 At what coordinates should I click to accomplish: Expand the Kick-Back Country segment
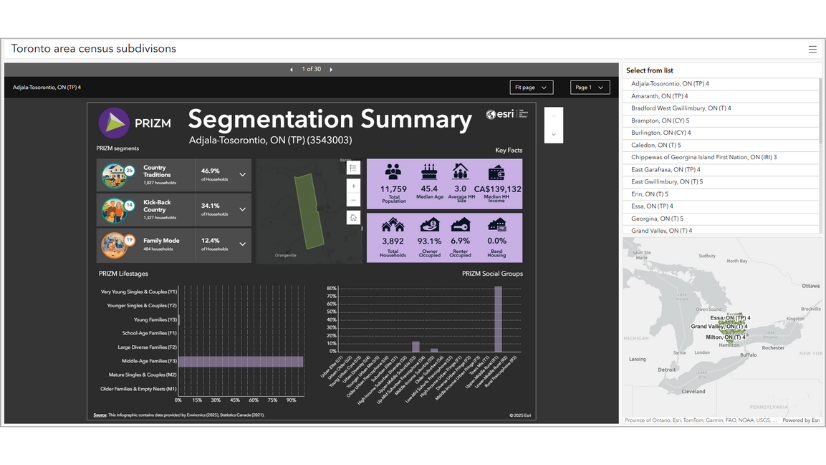tap(242, 210)
